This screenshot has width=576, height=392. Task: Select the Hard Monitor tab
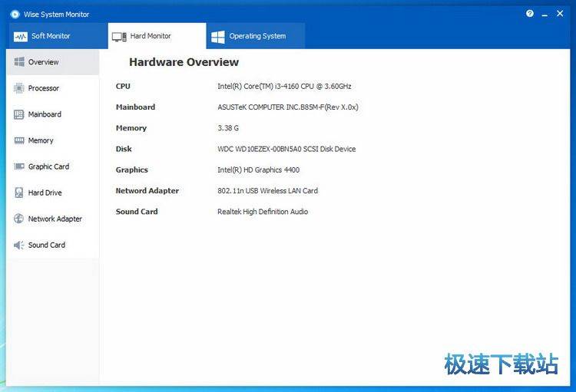[x=150, y=36]
